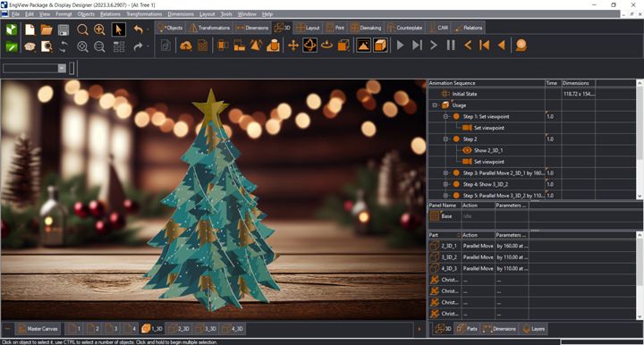
Task: Click the cloud upload icon
Action: coord(186,45)
